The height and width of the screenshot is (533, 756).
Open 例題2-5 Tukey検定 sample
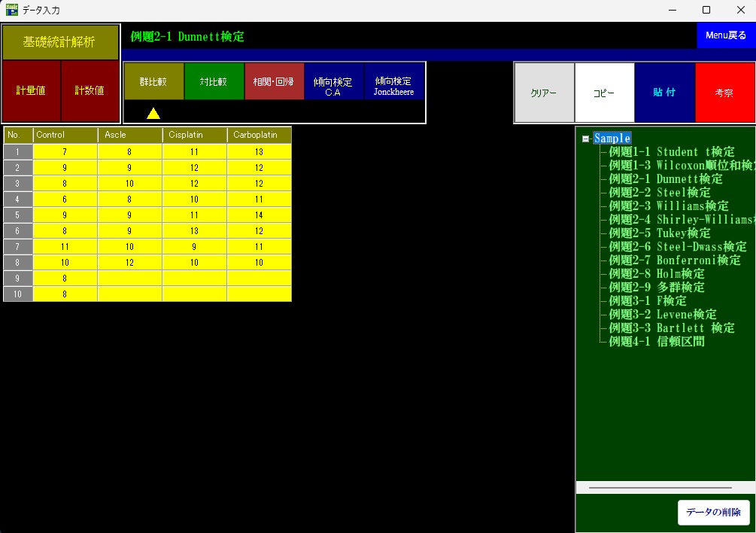tap(659, 233)
